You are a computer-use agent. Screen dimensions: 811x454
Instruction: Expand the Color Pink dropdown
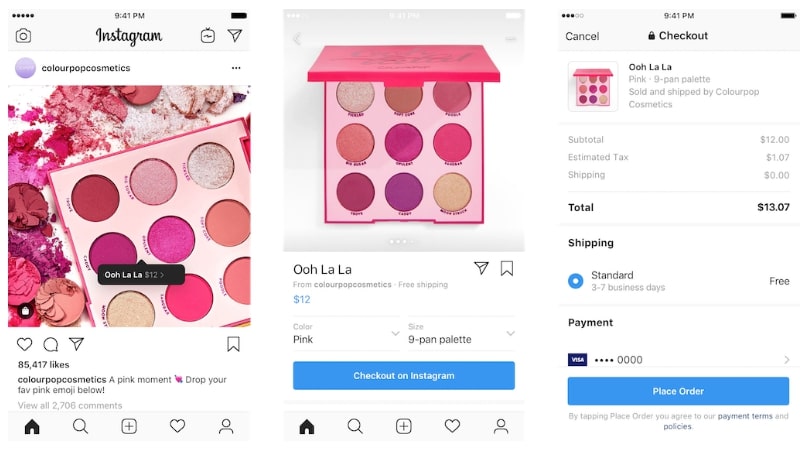pos(346,334)
